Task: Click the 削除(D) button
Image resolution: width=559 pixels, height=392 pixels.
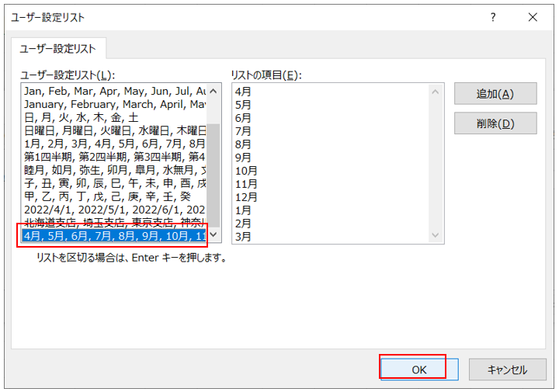Action: click(x=495, y=123)
